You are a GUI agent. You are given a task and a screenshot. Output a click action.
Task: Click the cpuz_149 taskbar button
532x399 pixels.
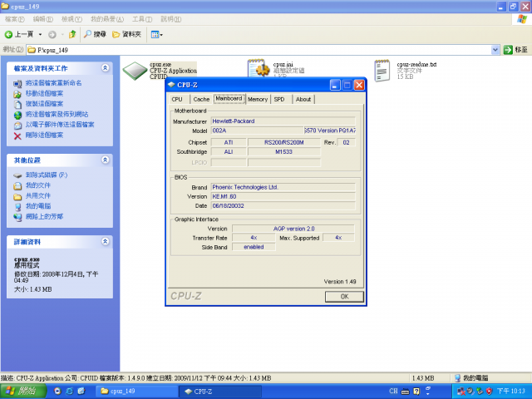tap(135, 392)
